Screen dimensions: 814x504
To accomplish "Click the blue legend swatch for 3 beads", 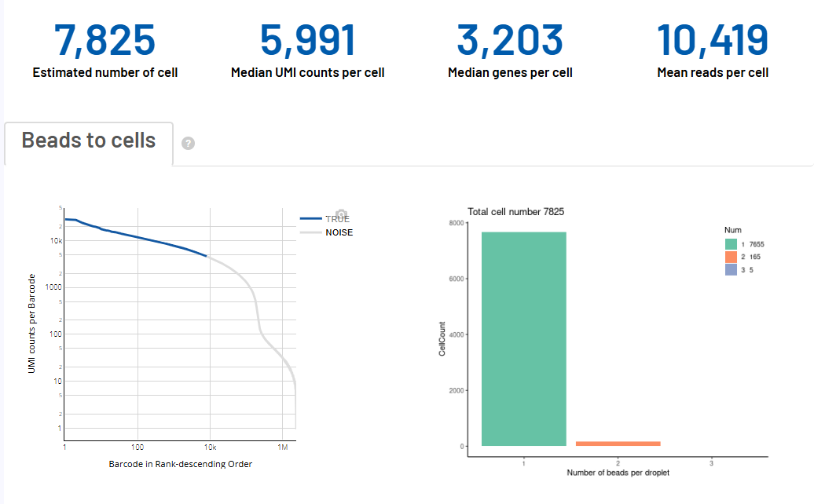I will click(731, 269).
